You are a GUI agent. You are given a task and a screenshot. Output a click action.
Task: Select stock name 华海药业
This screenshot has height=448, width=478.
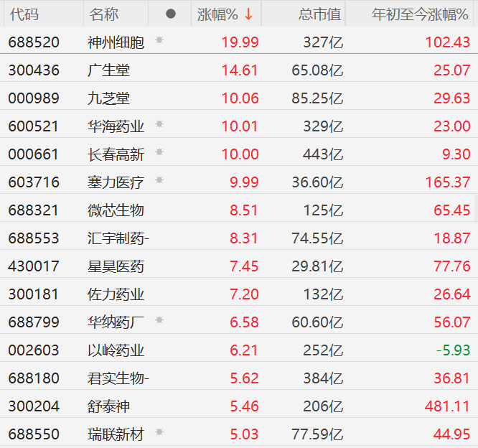click(x=116, y=126)
